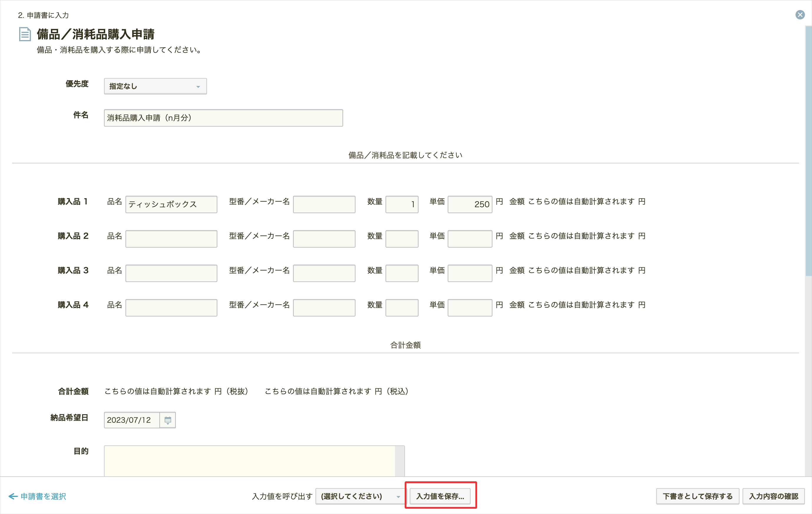The width and height of the screenshot is (812, 514).
Task: Click the 入力値を保存... button
Action: pos(440,496)
